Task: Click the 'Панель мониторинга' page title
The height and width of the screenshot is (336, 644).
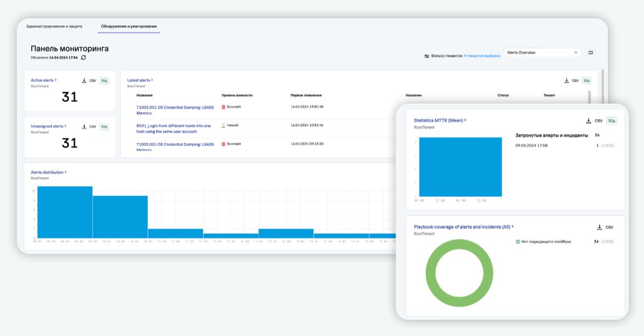Action: (70, 49)
